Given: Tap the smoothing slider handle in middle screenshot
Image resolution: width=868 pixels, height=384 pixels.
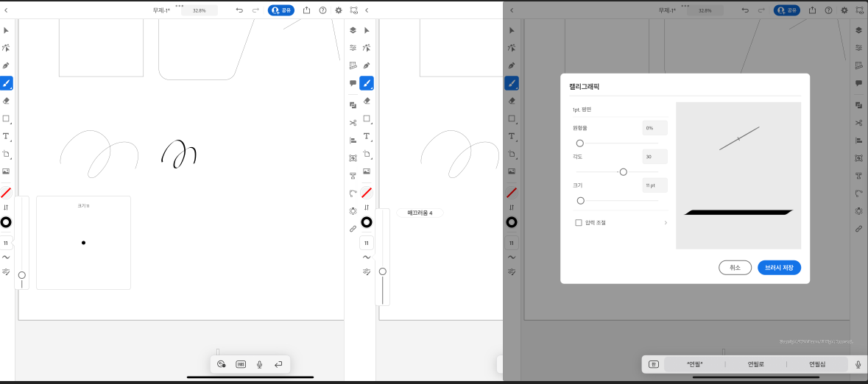Looking at the screenshot, I should 383,271.
